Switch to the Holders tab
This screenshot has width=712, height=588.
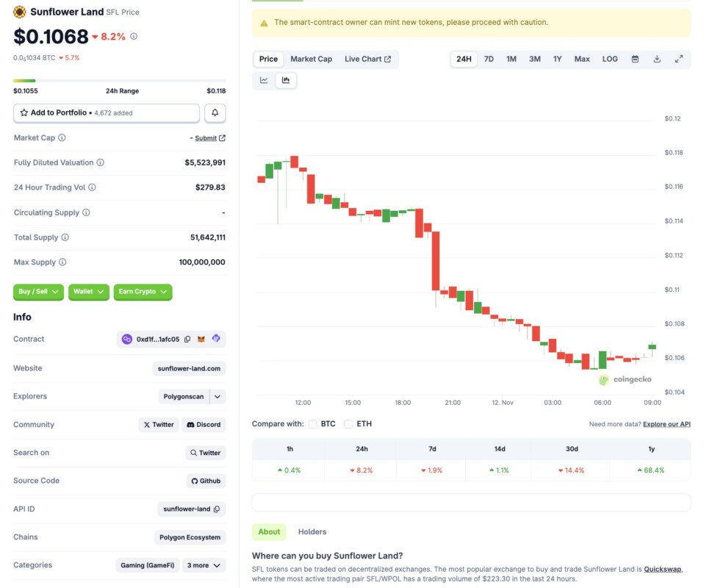point(312,531)
